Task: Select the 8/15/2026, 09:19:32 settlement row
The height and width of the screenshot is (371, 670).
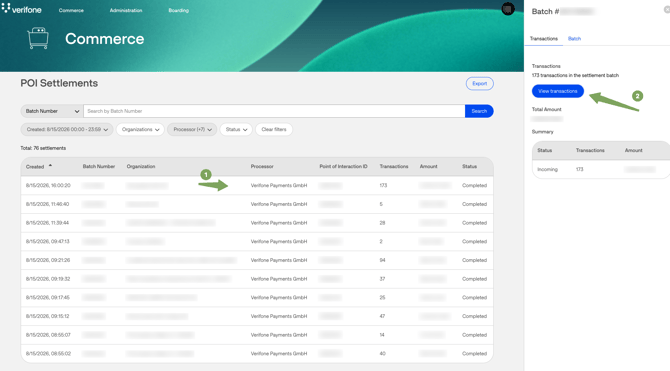Action: tap(257, 279)
